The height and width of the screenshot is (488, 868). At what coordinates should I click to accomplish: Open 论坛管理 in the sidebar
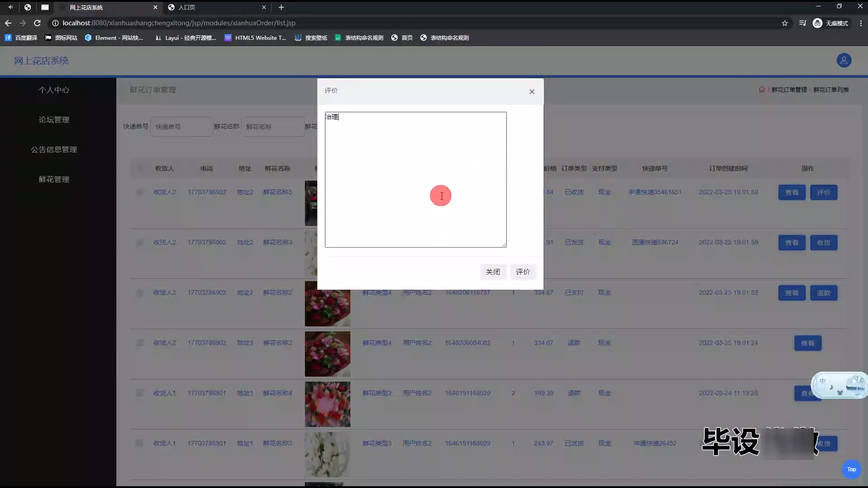click(x=54, y=120)
